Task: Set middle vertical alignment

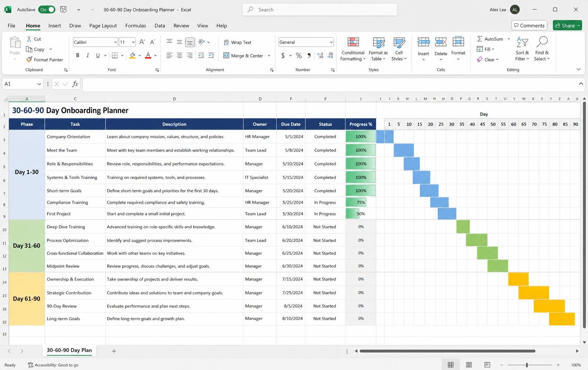Action: point(179,42)
